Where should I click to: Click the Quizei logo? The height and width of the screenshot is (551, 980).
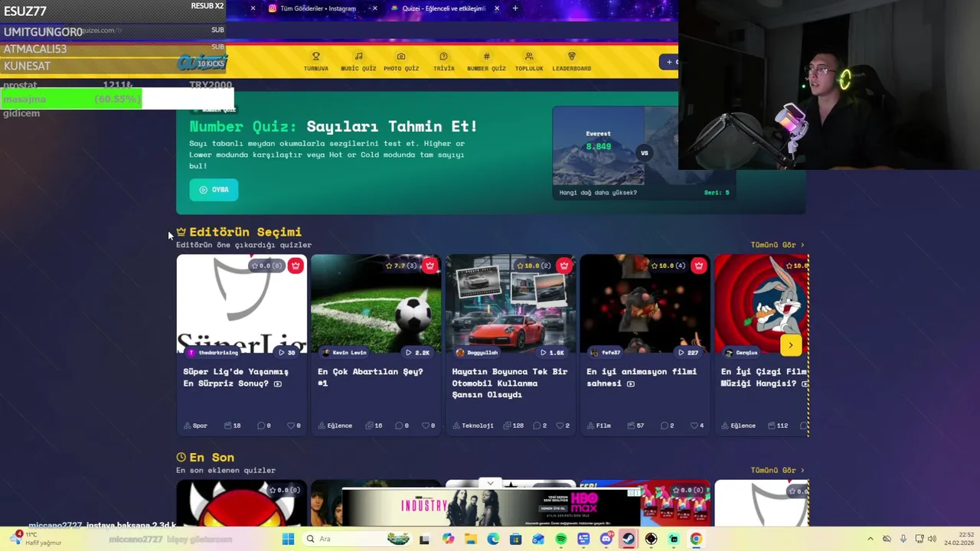pos(202,63)
